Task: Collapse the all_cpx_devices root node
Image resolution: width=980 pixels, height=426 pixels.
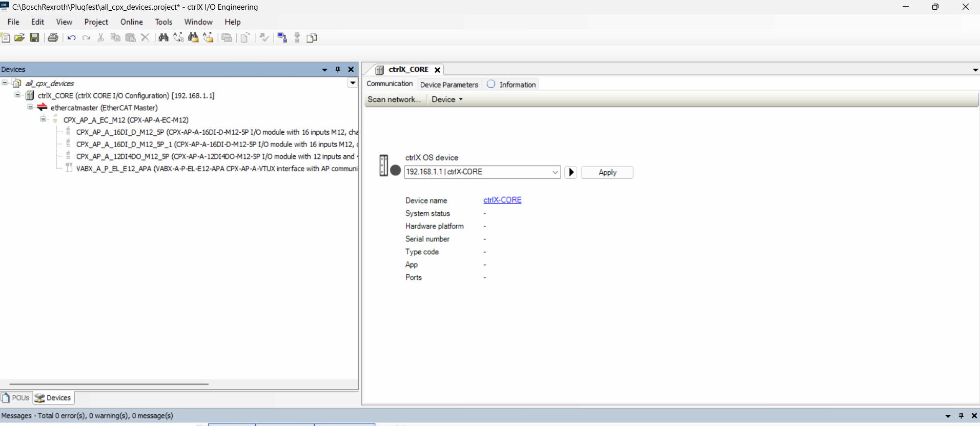Action: coord(5,83)
